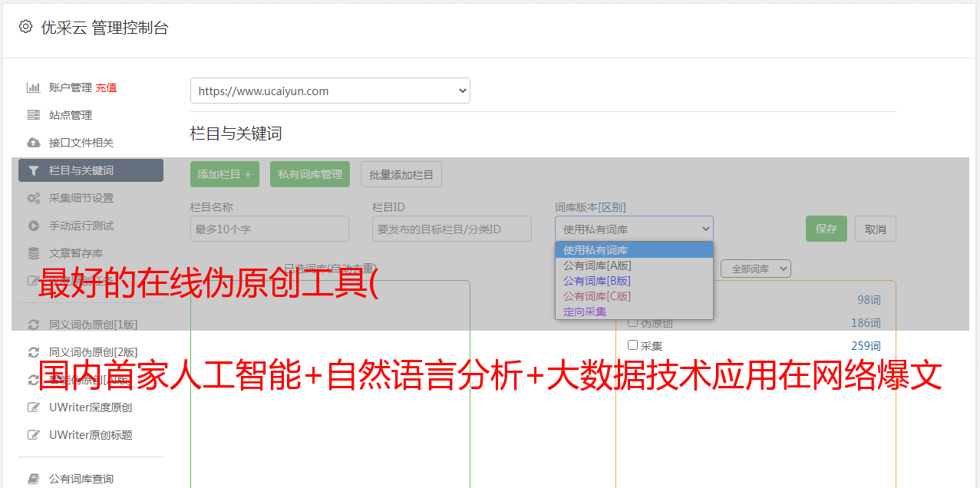This screenshot has height=488, width=980.
Task: Click the book icon beside 公有词库查询
Action: [x=34, y=479]
